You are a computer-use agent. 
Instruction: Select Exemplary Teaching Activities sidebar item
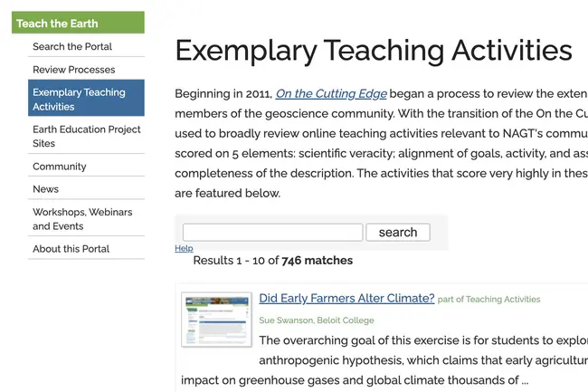click(x=79, y=99)
